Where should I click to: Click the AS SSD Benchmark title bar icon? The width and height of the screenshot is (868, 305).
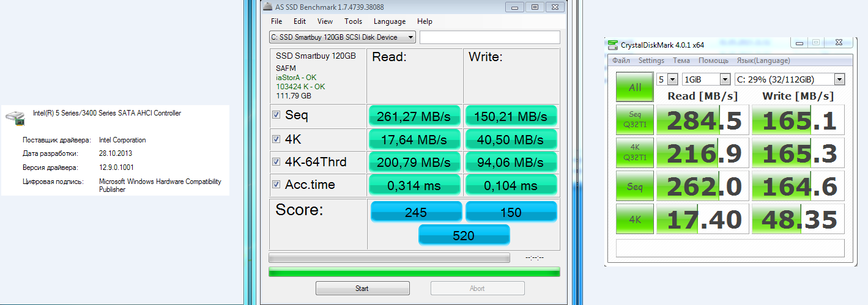[x=268, y=7]
